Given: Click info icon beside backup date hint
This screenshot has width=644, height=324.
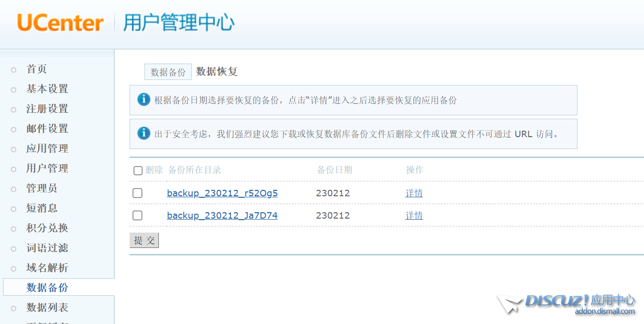Looking at the screenshot, I should (x=143, y=99).
